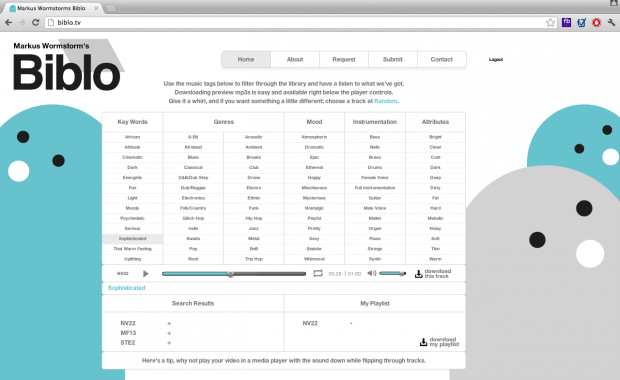
Task: Switch to the Markus Wormstorms Biblo browser tab
Action: 54,8
